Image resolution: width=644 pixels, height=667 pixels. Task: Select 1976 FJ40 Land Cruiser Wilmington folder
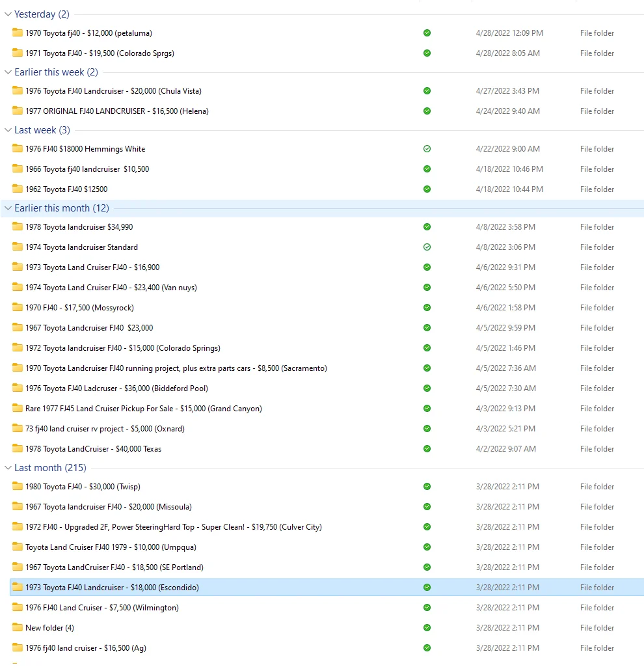101,608
